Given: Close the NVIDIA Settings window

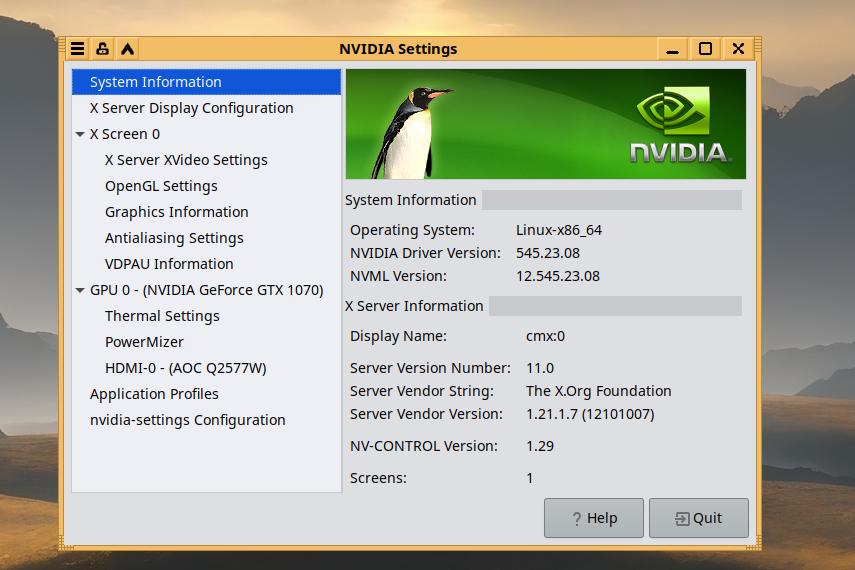Looking at the screenshot, I should point(738,48).
